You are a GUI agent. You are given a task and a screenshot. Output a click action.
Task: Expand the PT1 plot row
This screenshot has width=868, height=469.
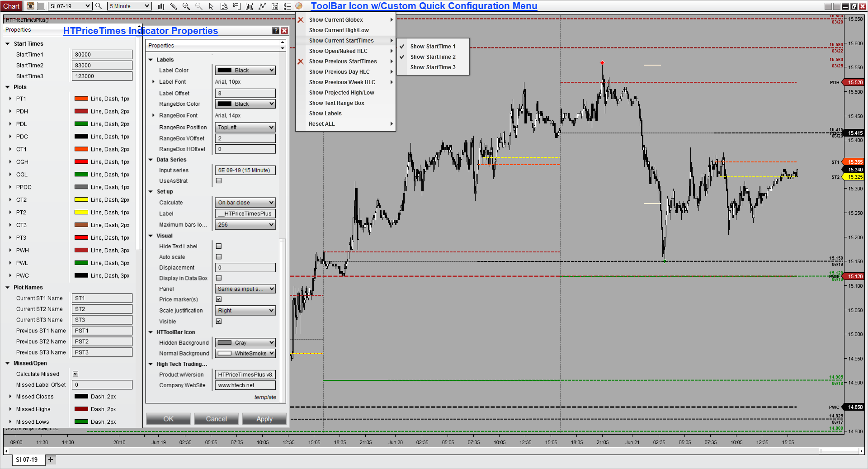click(10, 99)
